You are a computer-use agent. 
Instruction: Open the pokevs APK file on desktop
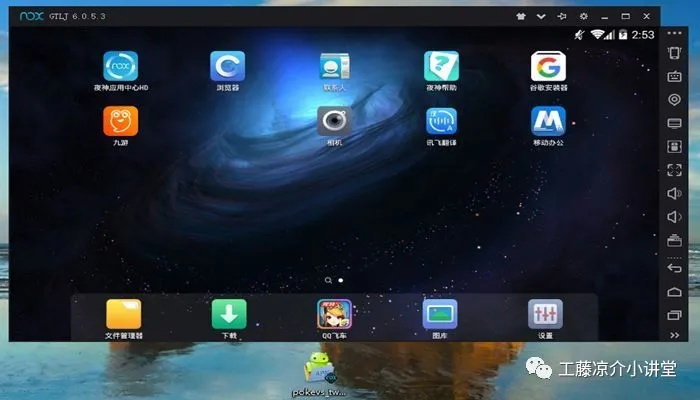click(x=319, y=375)
